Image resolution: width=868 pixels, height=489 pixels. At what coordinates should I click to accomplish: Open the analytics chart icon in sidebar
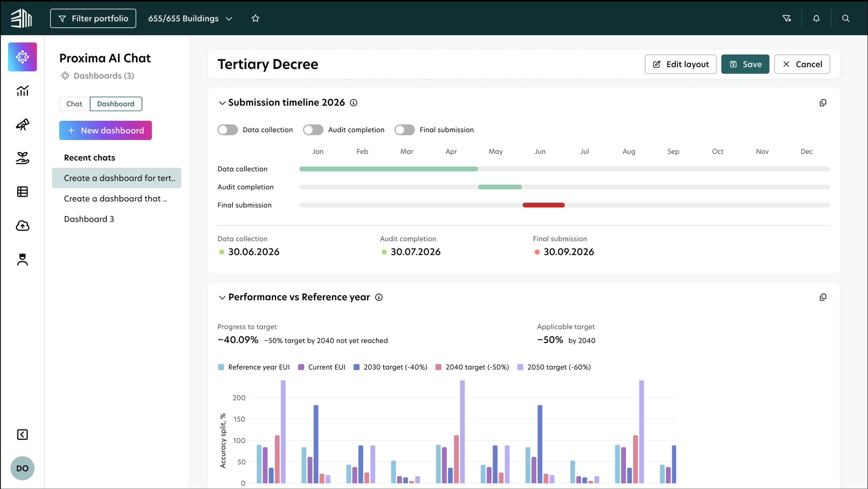point(22,91)
